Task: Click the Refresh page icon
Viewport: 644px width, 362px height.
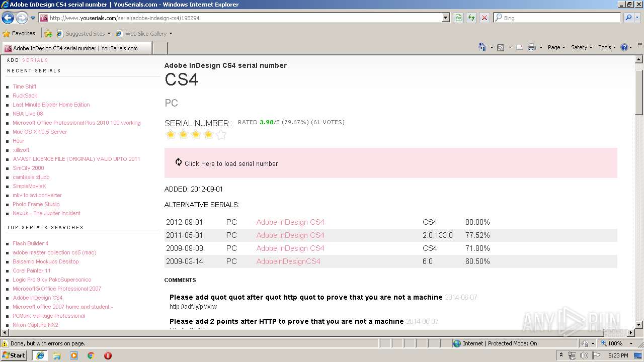Action: (471, 18)
